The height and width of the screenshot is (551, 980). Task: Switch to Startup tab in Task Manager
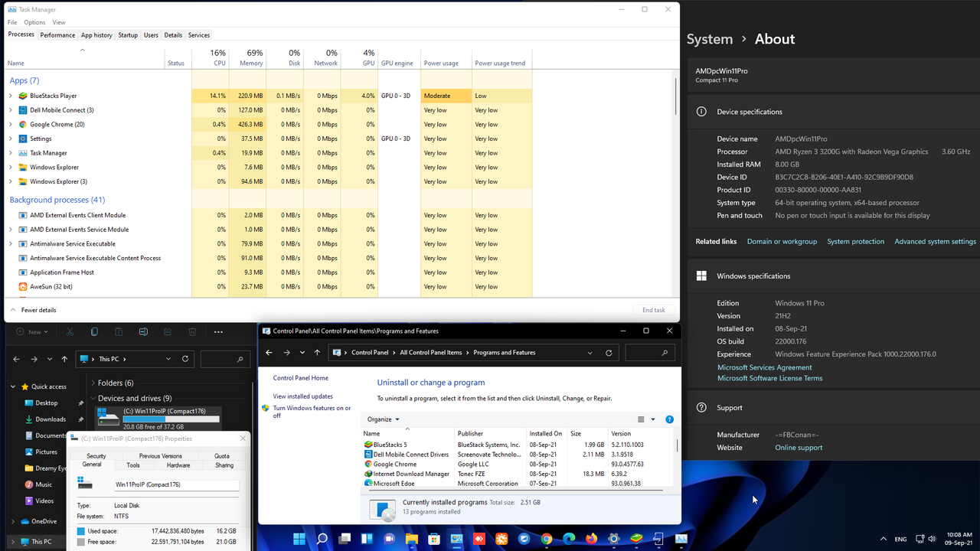coord(128,35)
